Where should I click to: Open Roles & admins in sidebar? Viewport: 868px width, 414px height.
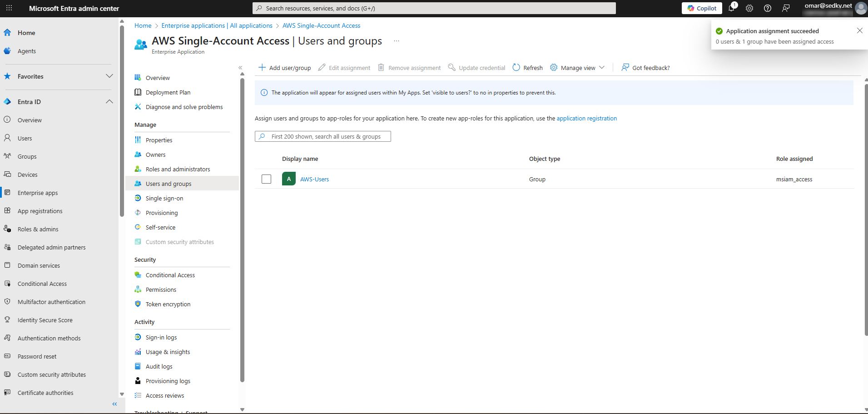pos(38,229)
